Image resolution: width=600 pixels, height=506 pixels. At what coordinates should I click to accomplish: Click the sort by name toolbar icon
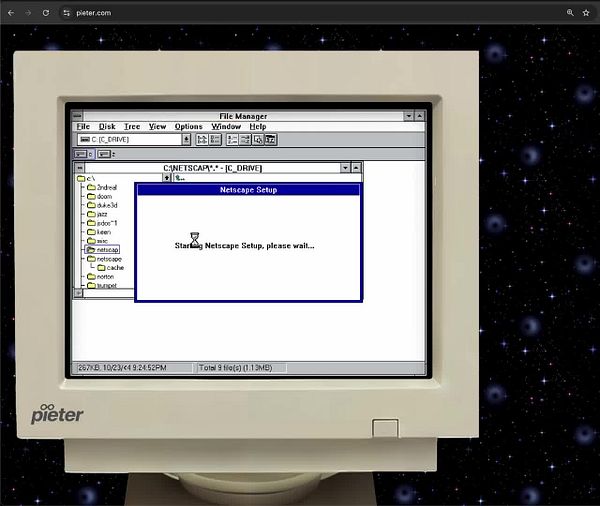pyautogui.click(x=232, y=140)
